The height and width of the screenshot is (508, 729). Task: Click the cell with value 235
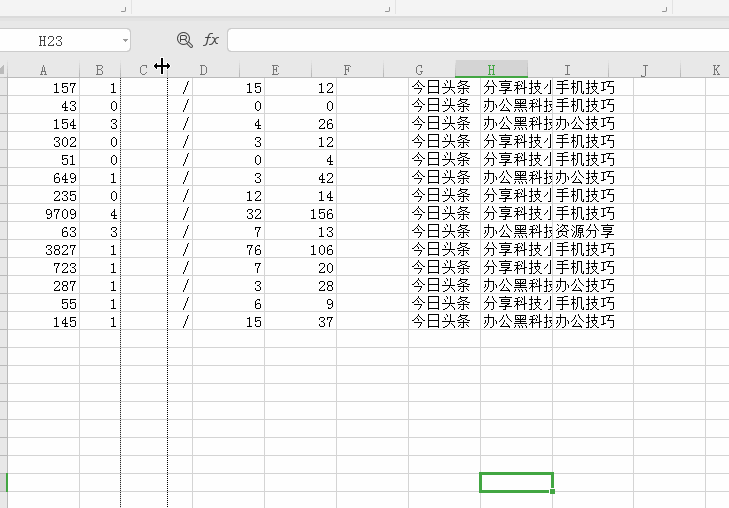click(x=43, y=196)
